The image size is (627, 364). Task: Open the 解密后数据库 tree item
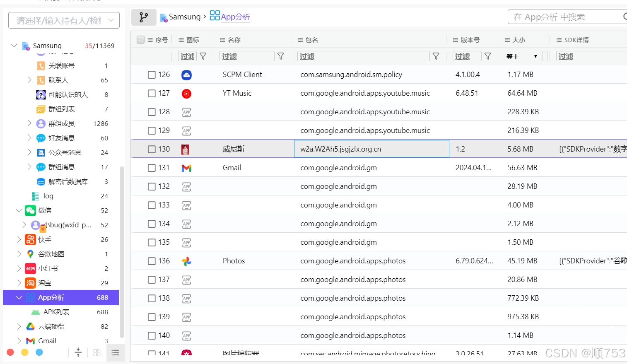(68, 181)
